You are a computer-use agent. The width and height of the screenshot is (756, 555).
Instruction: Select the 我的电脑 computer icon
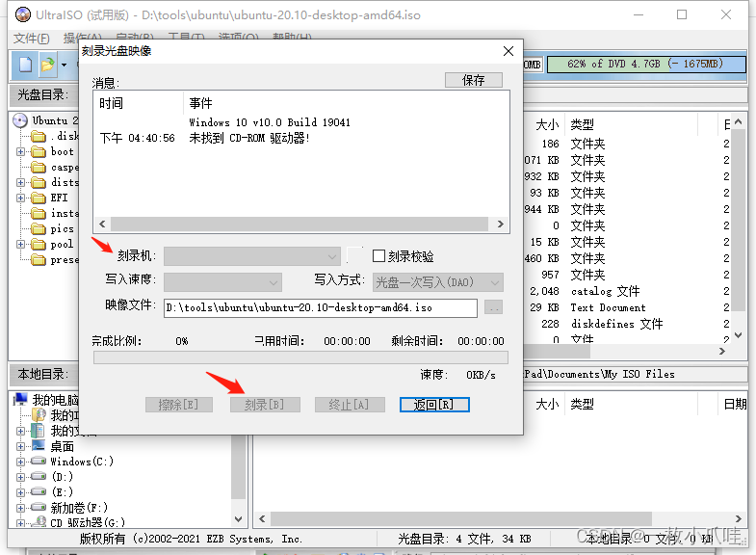click(x=20, y=399)
